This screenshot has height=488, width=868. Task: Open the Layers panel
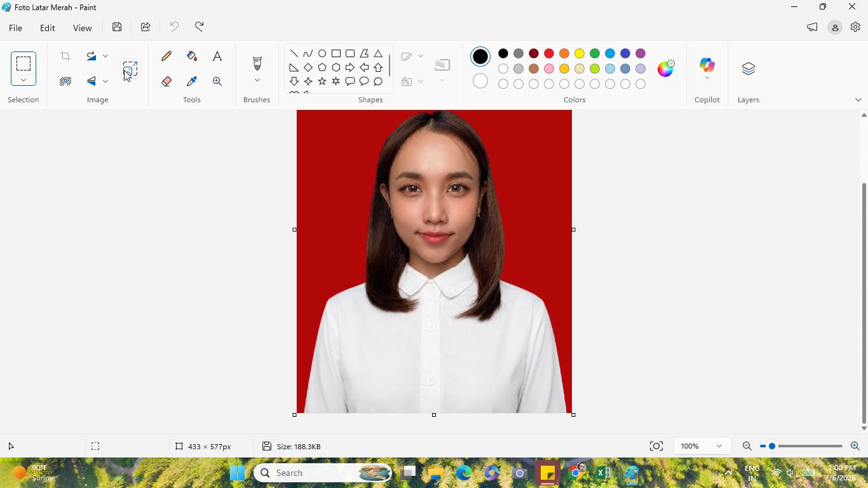749,69
